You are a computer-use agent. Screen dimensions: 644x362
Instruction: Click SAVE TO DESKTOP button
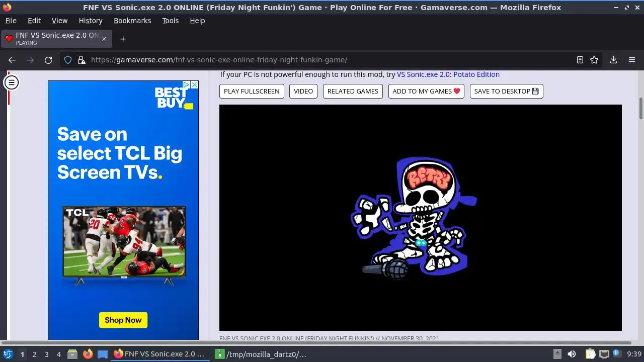click(x=506, y=91)
